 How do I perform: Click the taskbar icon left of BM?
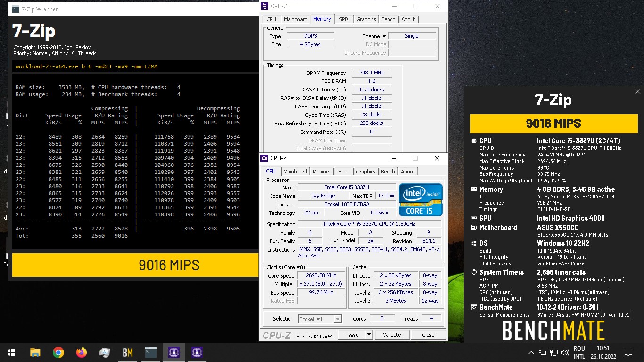tap(105, 353)
